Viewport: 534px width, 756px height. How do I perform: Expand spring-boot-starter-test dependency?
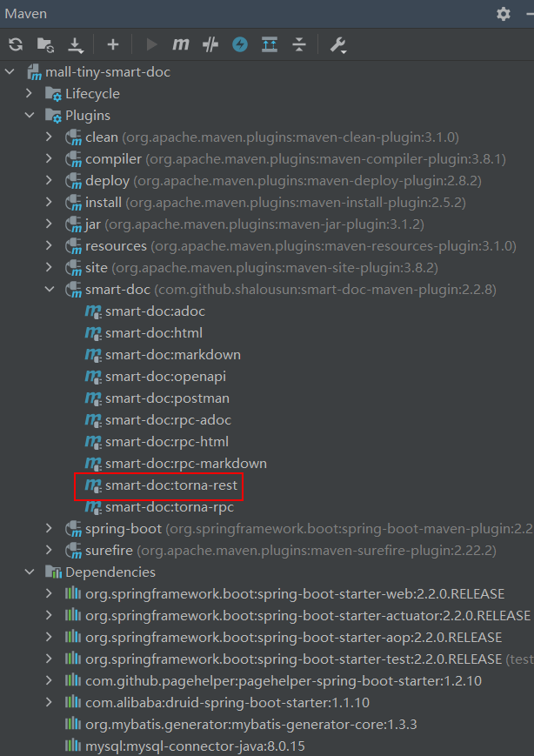[x=49, y=659]
